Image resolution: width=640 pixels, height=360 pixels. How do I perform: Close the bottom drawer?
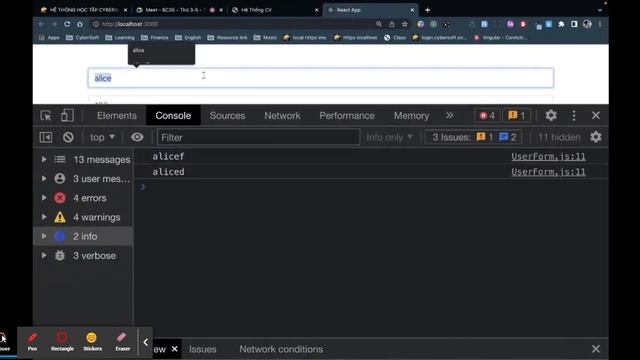596,349
